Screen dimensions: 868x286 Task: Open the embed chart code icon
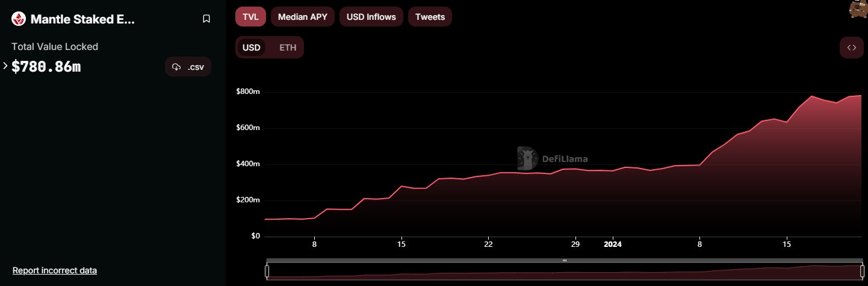[851, 48]
